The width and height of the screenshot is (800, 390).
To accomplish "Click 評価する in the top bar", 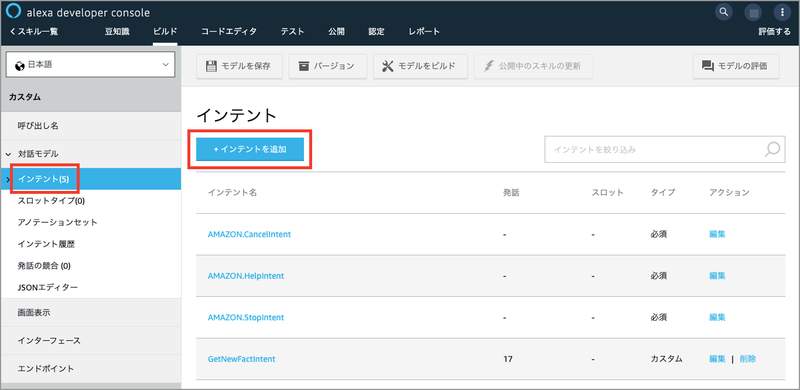I will point(774,32).
